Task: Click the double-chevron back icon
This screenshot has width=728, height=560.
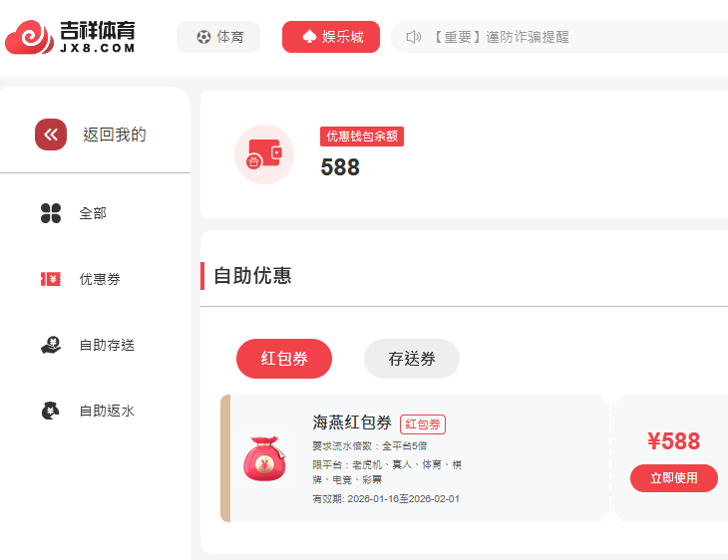Action: (51, 135)
